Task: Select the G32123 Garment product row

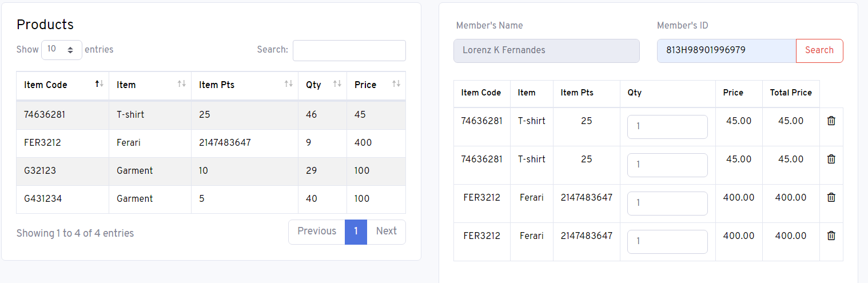Action: point(211,171)
